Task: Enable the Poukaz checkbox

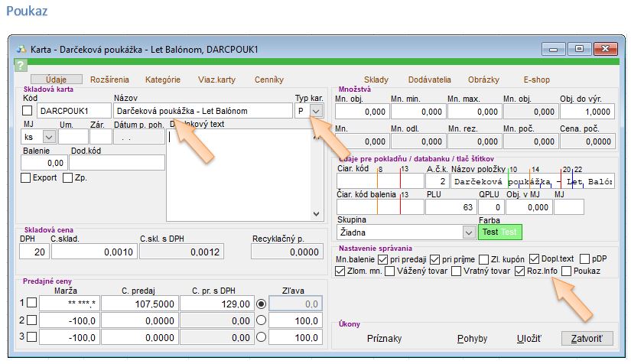Action: pos(565,271)
